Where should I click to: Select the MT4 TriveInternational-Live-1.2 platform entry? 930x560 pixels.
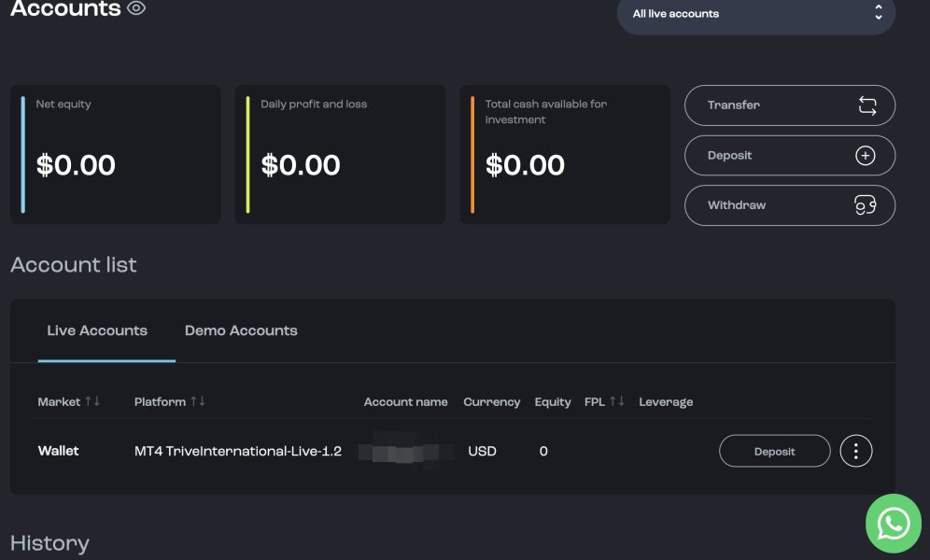pyautogui.click(x=238, y=451)
